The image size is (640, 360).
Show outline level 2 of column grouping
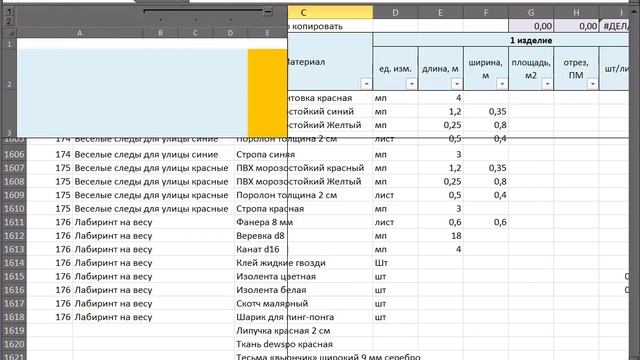pyautogui.click(x=9, y=20)
